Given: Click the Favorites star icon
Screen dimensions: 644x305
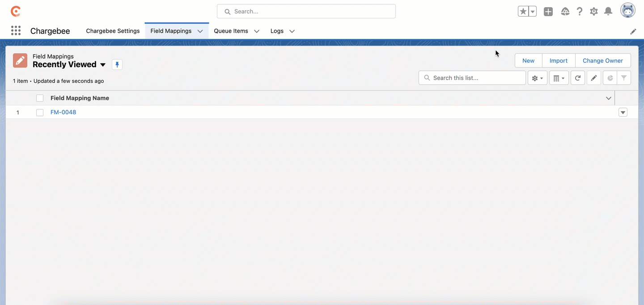Looking at the screenshot, I should 523,12.
